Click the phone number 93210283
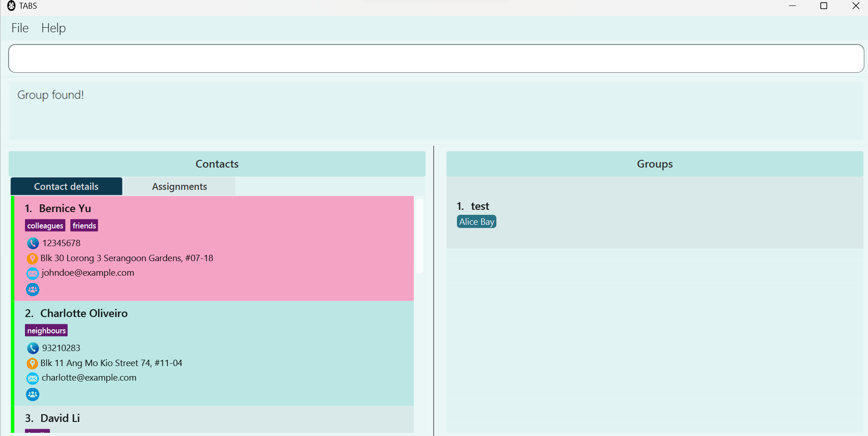 pos(61,348)
